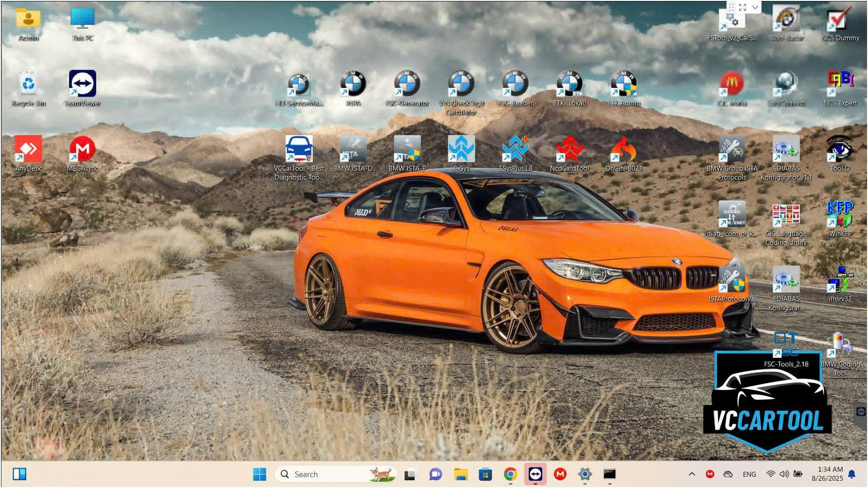Open the INPA desktop shortcut

[353, 85]
